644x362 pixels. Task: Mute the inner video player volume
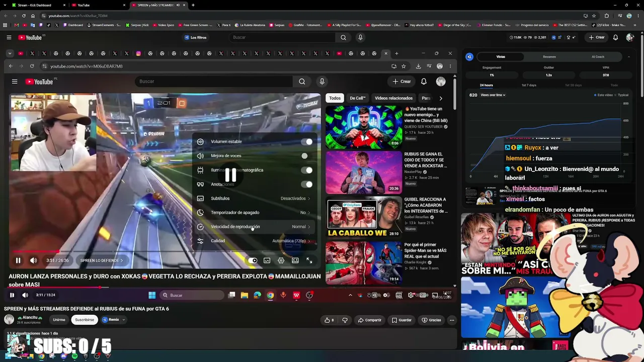(x=33, y=260)
